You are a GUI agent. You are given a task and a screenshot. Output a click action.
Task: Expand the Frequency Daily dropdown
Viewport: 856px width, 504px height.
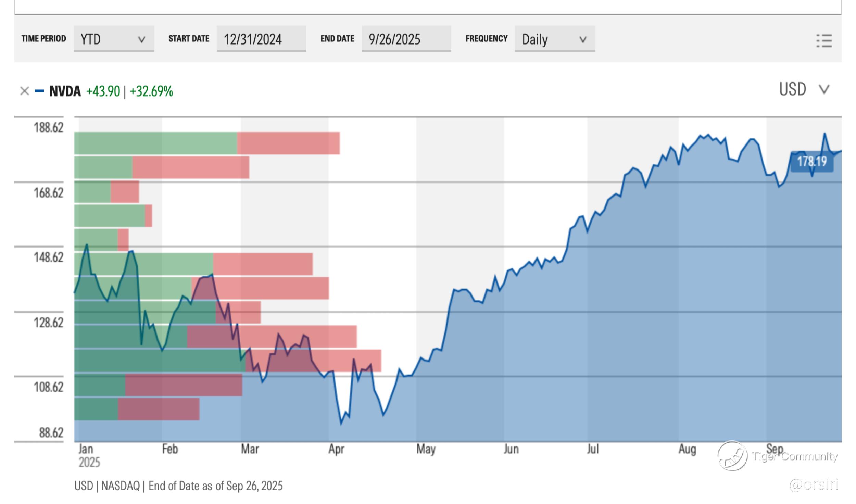point(554,39)
